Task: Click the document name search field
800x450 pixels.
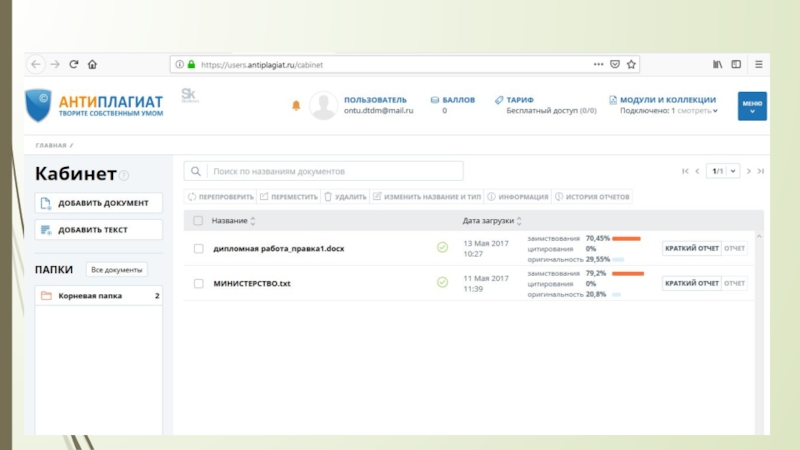Action: tap(325, 171)
